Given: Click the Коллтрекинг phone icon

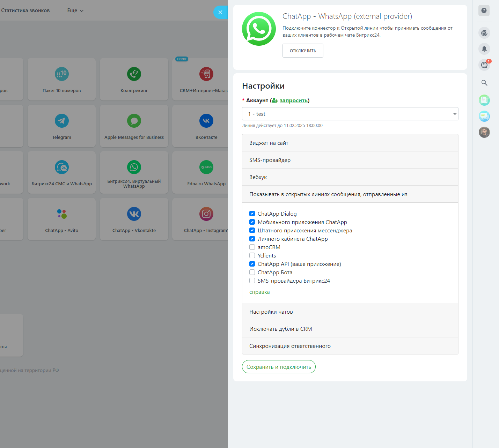Looking at the screenshot, I should pyautogui.click(x=134, y=74).
